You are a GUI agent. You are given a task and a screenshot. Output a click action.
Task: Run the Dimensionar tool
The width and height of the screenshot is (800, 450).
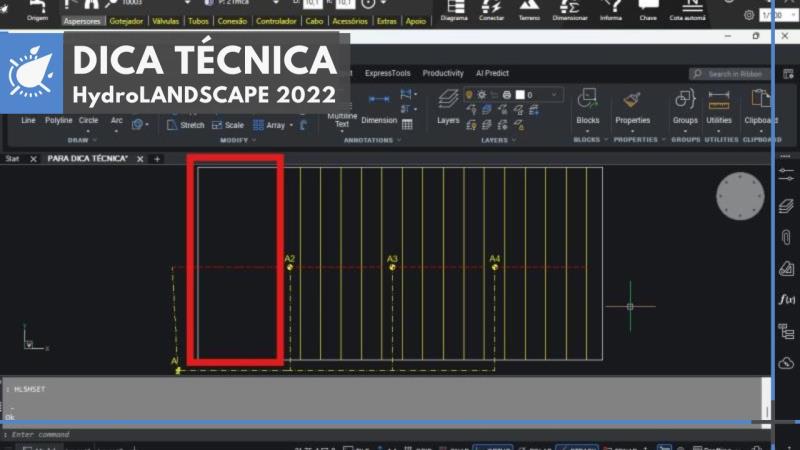tap(570, 10)
